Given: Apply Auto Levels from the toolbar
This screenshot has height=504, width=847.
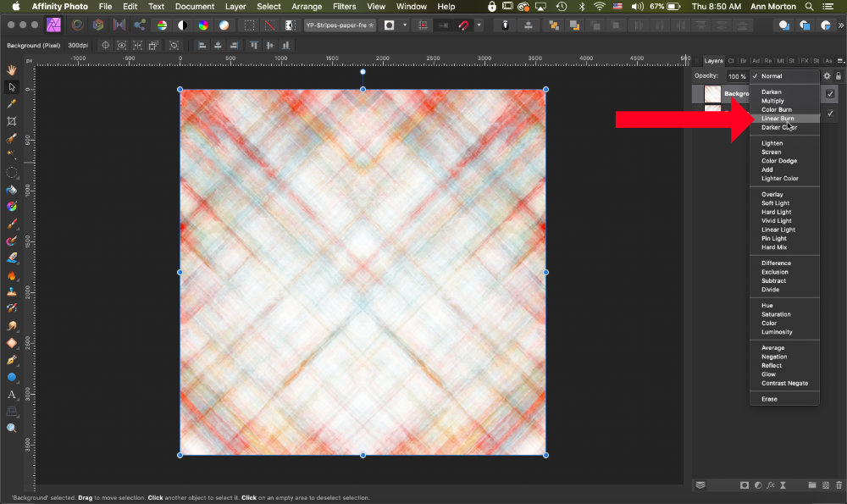Looking at the screenshot, I should point(162,25).
